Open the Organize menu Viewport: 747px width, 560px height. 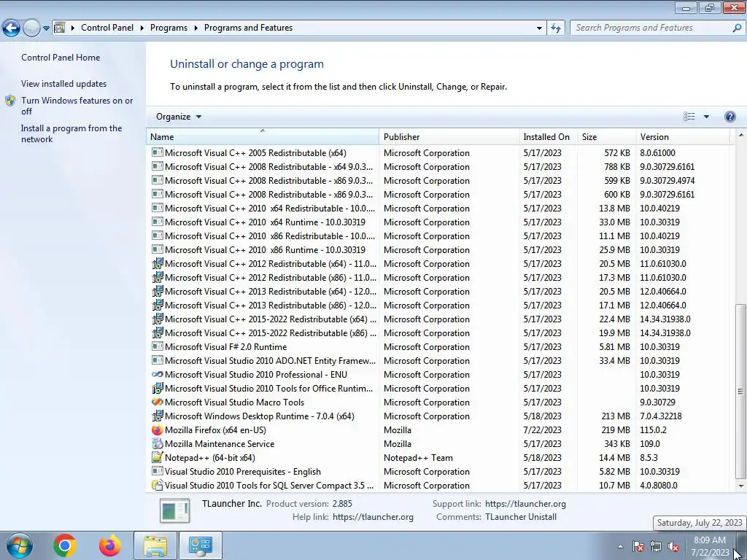179,117
